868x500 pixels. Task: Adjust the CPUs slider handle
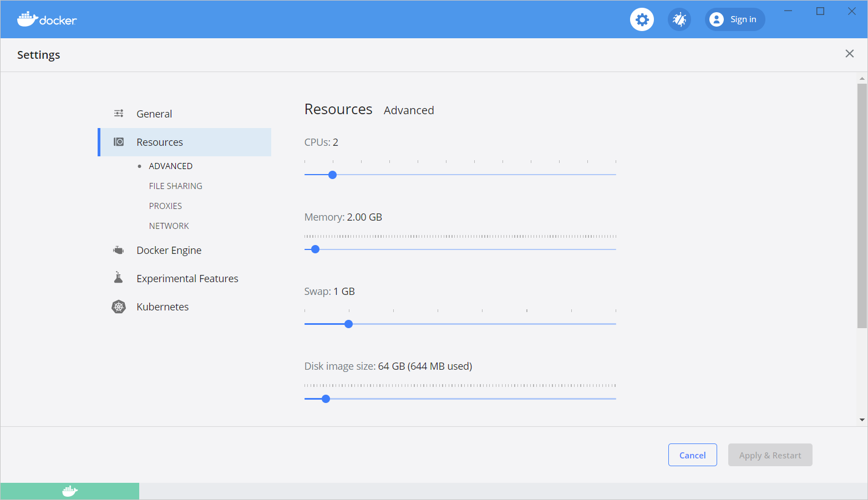pyautogui.click(x=332, y=174)
